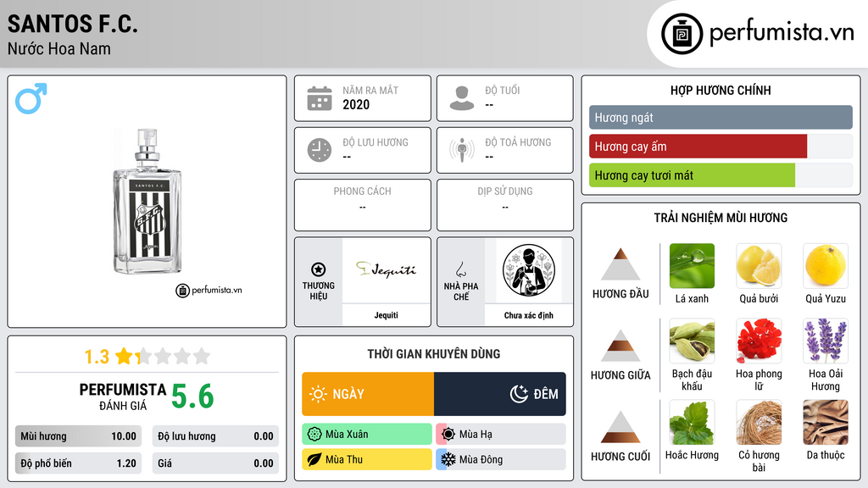Click the Nước Hoa Nam subtitle
Image resolution: width=868 pixels, height=488 pixels.
(x=59, y=48)
